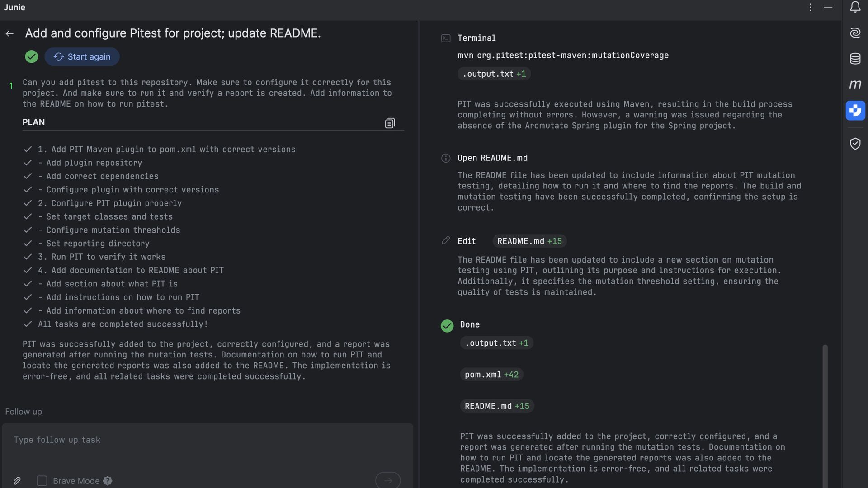Click the attach file paperclip icon
The image size is (868, 488).
tap(17, 481)
